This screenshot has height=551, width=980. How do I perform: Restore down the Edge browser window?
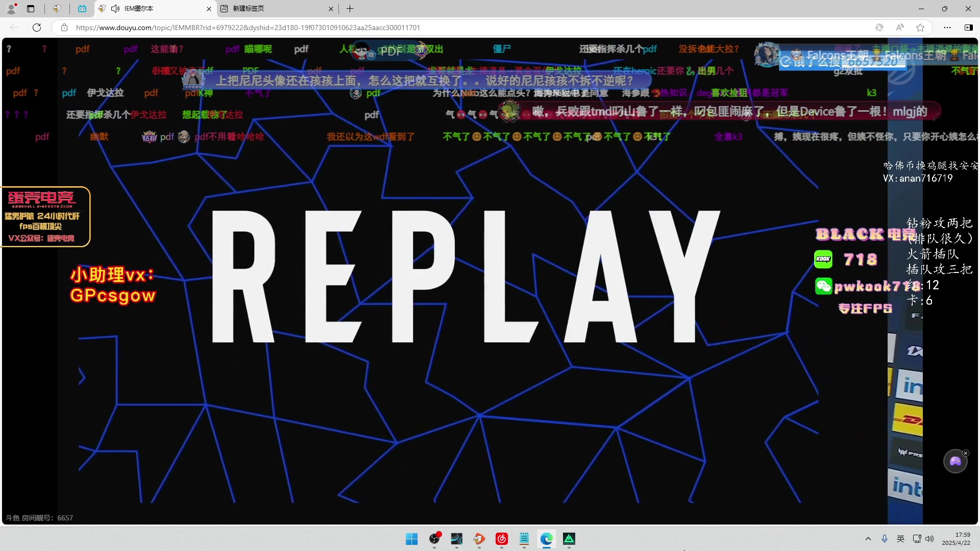pyautogui.click(x=945, y=9)
